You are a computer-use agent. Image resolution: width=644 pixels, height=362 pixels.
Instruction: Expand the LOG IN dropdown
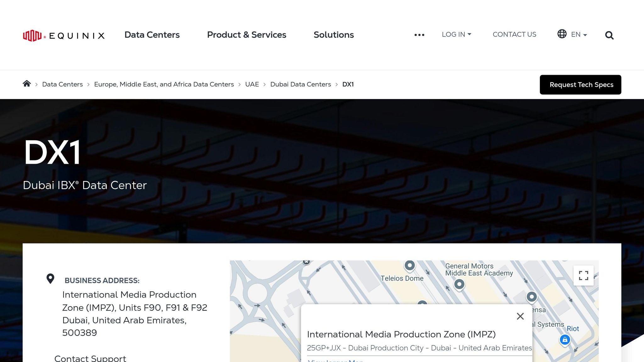click(457, 34)
